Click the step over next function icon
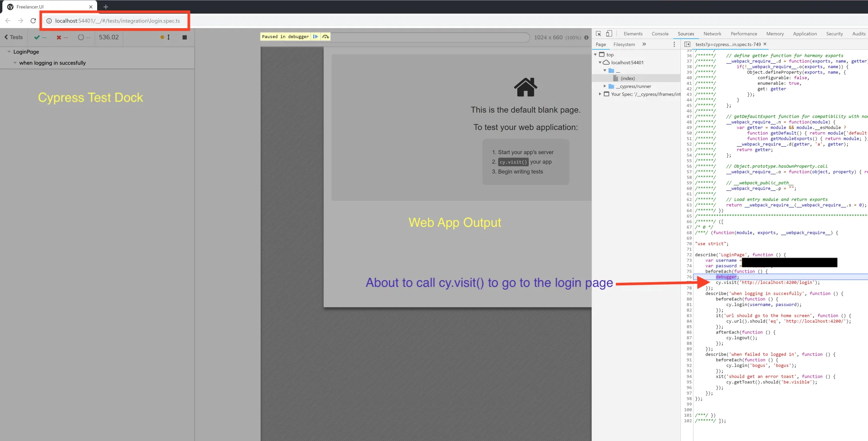Viewport: 868px width, 441px height. click(325, 37)
